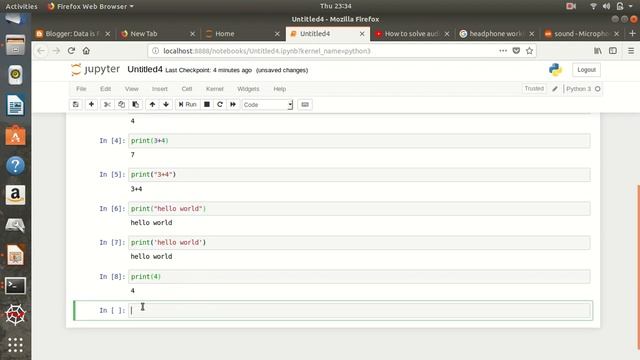Open Firefox hamburger menu

point(631,51)
